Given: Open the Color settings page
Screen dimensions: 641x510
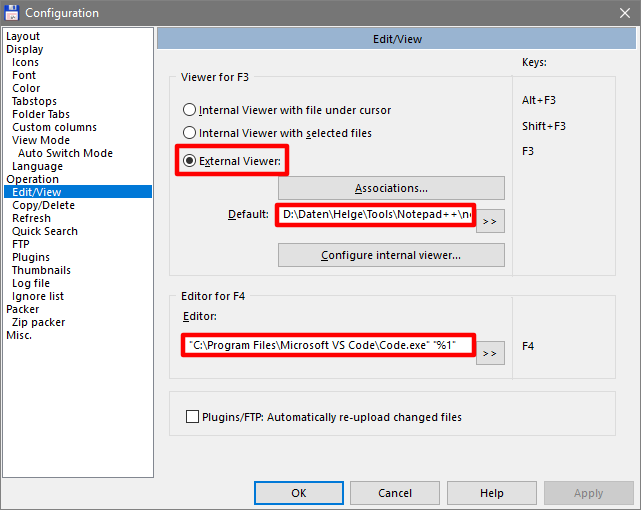Looking at the screenshot, I should point(26,88).
